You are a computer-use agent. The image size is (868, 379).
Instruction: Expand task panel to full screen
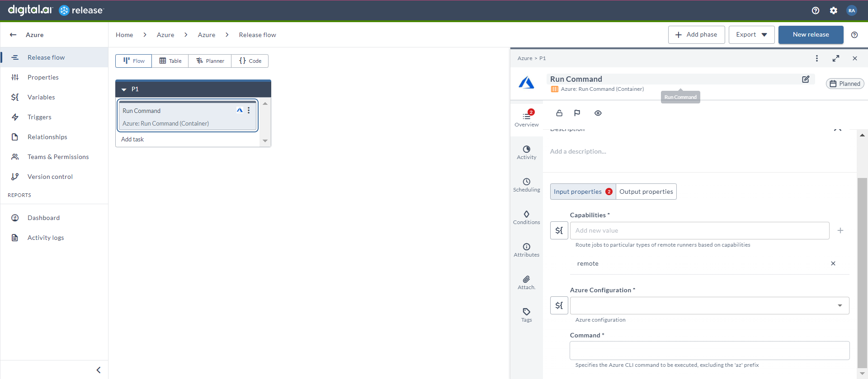[836, 58]
